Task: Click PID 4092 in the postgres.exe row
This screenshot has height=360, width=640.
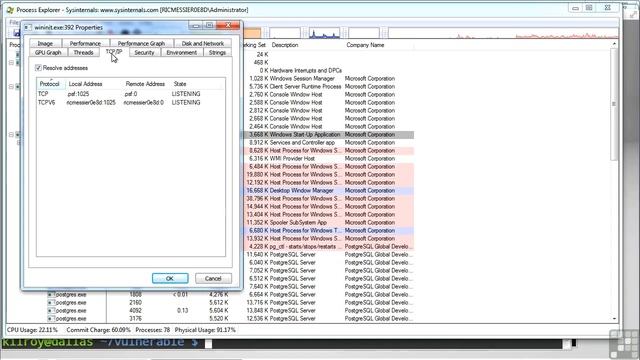Action: click(x=136, y=311)
